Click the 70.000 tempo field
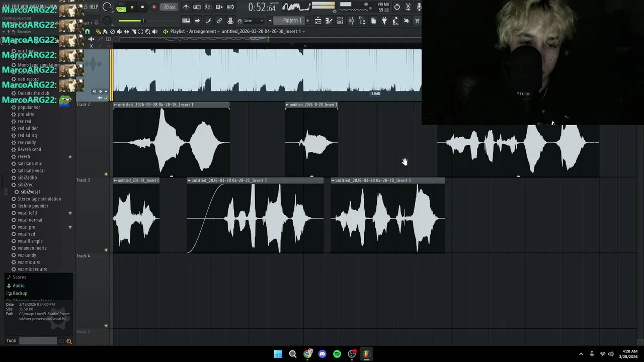 169,7
